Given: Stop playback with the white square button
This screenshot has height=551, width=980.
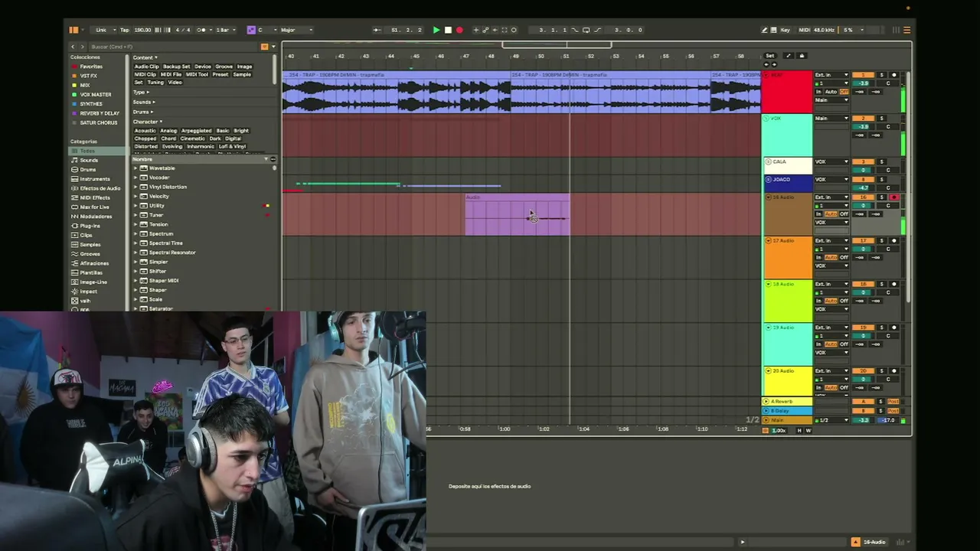Looking at the screenshot, I should [x=448, y=30].
